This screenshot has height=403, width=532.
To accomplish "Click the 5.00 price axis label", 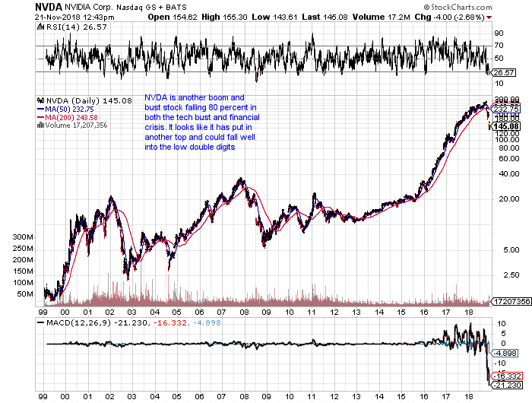I will pyautogui.click(x=511, y=250).
